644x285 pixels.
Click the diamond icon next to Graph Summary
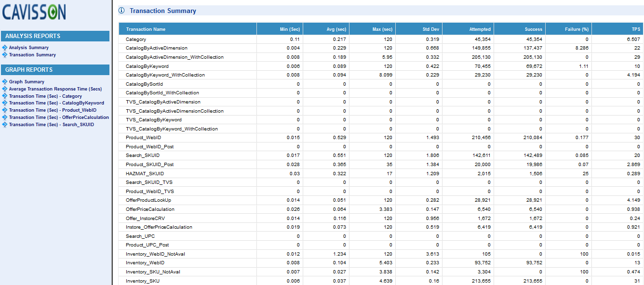click(x=5, y=82)
